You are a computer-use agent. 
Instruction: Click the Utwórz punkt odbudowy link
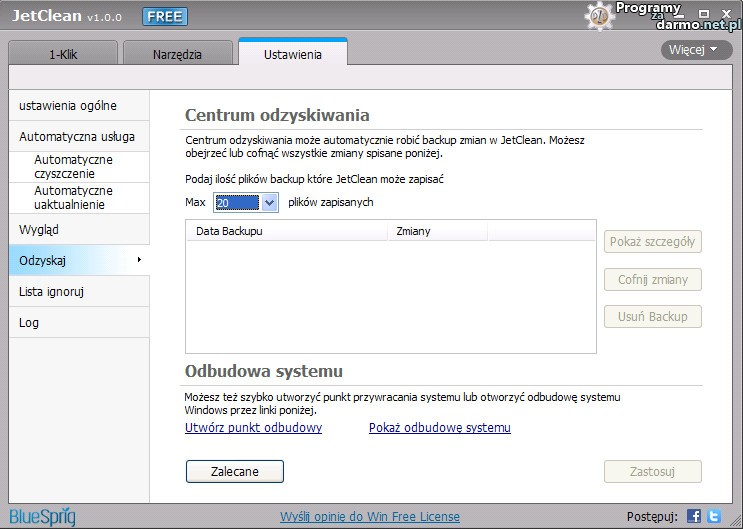click(x=253, y=428)
